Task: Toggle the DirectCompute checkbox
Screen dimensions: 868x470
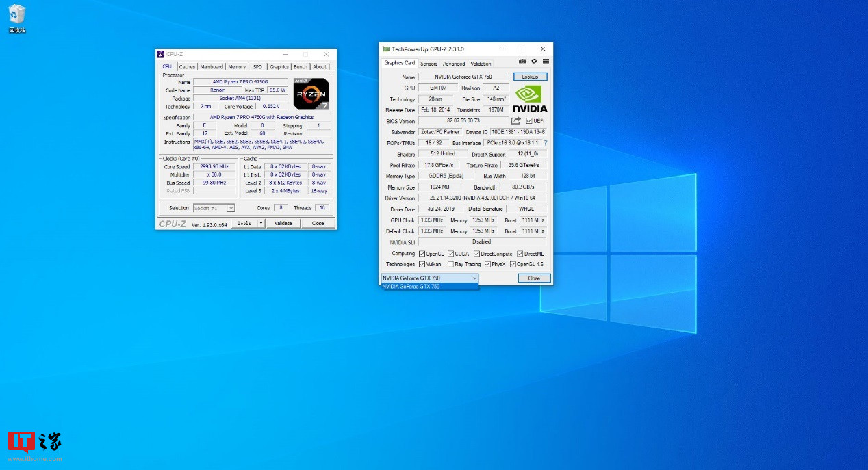Action: point(476,254)
